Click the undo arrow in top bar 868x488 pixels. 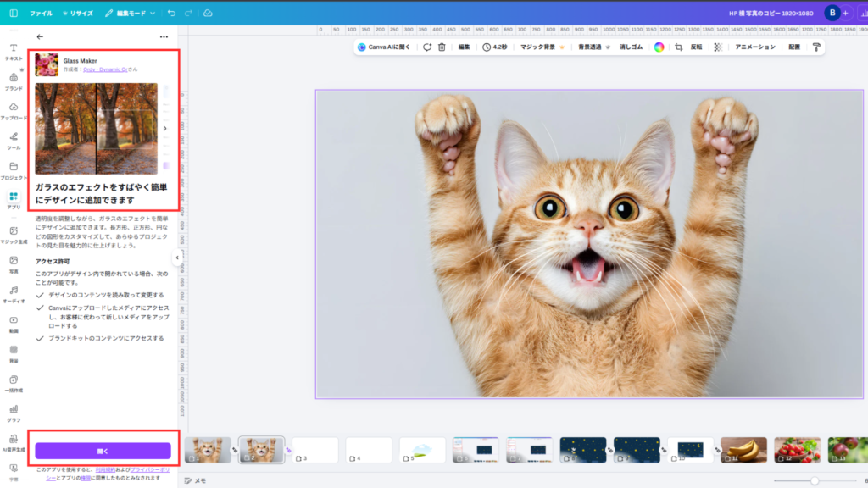pos(172,14)
